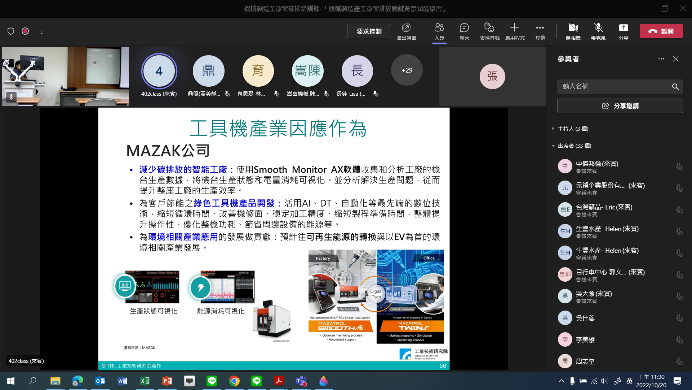Open Google Chrome from the taskbar
This screenshot has width=692, height=390.
(234, 381)
